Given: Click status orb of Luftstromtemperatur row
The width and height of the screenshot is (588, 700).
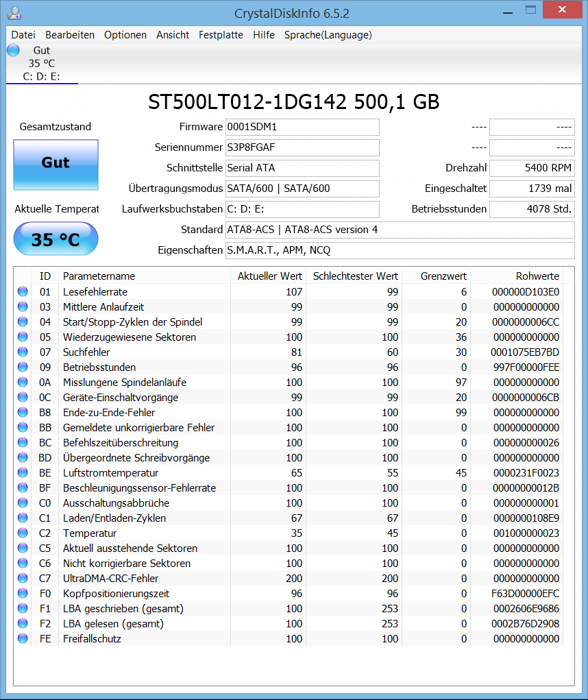Looking at the screenshot, I should point(23,472).
